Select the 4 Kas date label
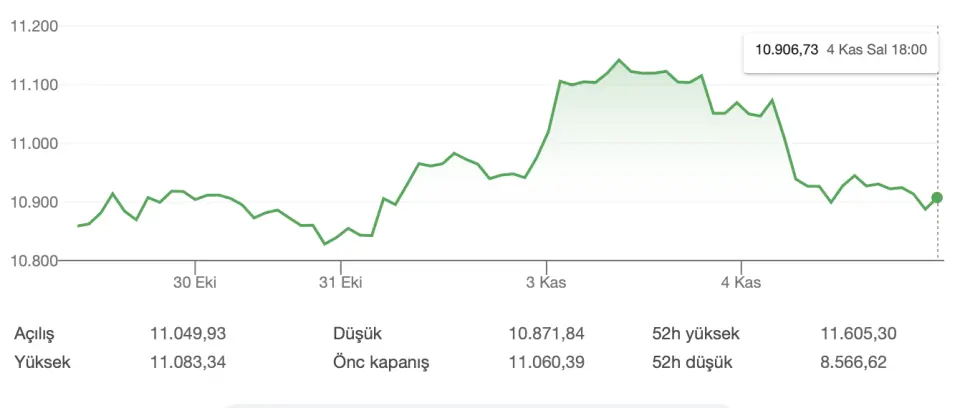The height and width of the screenshot is (408, 960). (740, 283)
